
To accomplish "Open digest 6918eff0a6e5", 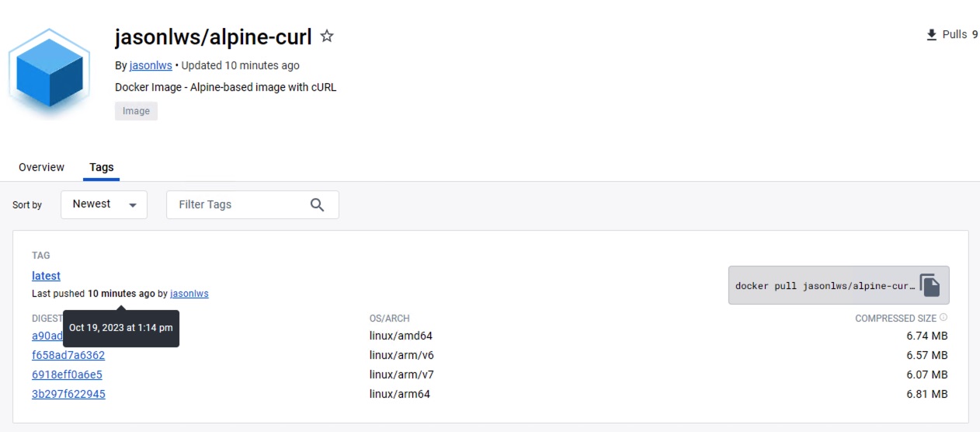I will (x=67, y=375).
